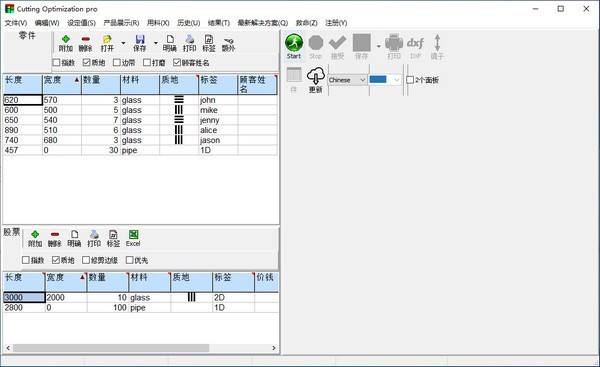Click stock length cell 2800

click(24, 308)
